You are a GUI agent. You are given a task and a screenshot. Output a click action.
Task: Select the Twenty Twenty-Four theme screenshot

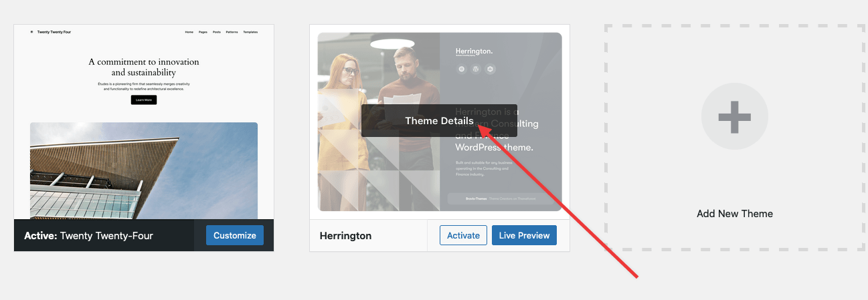tap(144, 122)
